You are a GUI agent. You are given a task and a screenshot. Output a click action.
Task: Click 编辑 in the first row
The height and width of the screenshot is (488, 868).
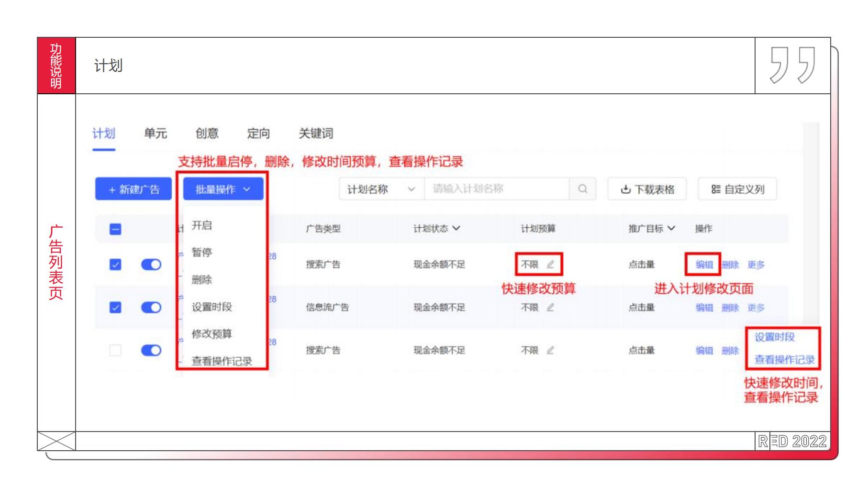704,265
